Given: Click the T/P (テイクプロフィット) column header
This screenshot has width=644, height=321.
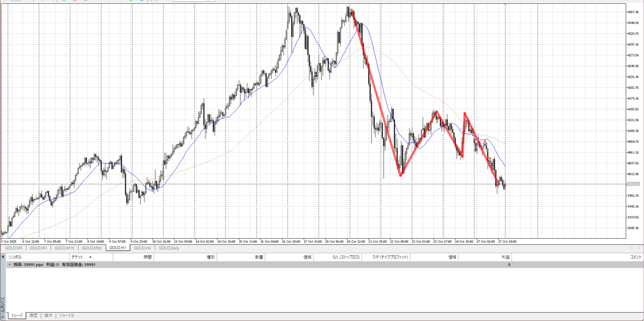Looking at the screenshot, I should point(390,257).
